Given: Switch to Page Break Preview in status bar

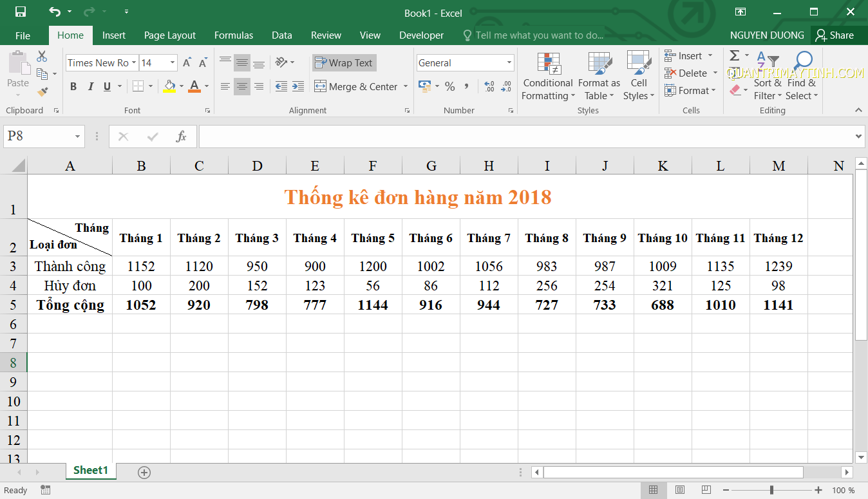Looking at the screenshot, I should (706, 490).
